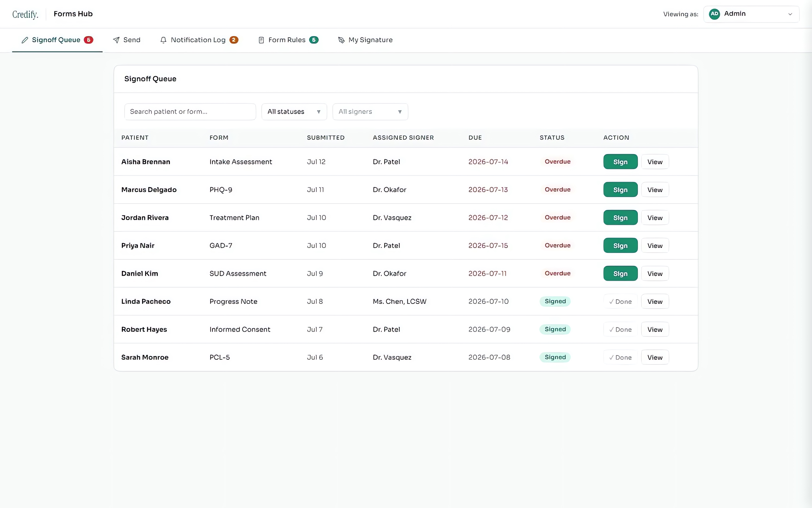Click Done button in Linda Pacheco row
The image size is (812, 508).
620,301
